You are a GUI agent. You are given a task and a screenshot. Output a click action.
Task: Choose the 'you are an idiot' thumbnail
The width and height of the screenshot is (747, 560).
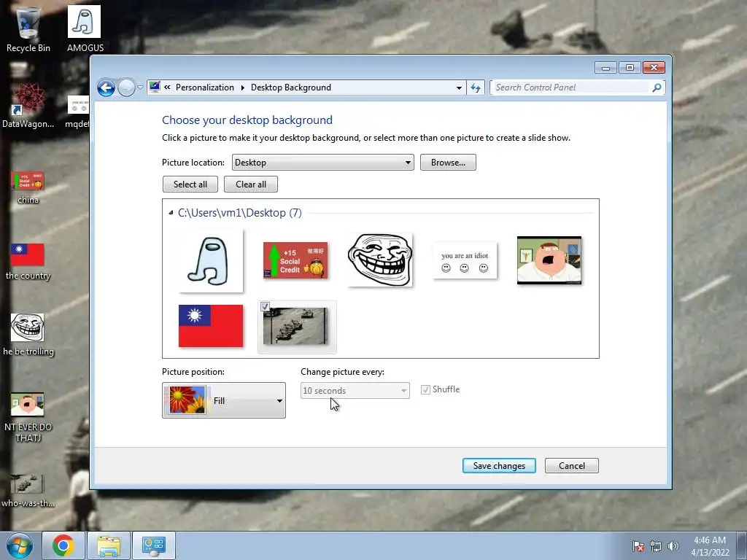click(465, 260)
